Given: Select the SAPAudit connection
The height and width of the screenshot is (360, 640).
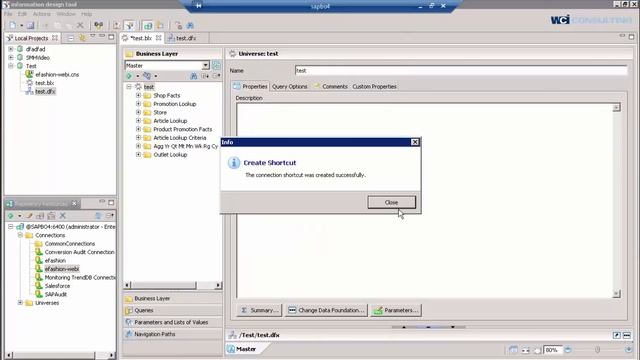Looking at the screenshot, I should 56,294.
